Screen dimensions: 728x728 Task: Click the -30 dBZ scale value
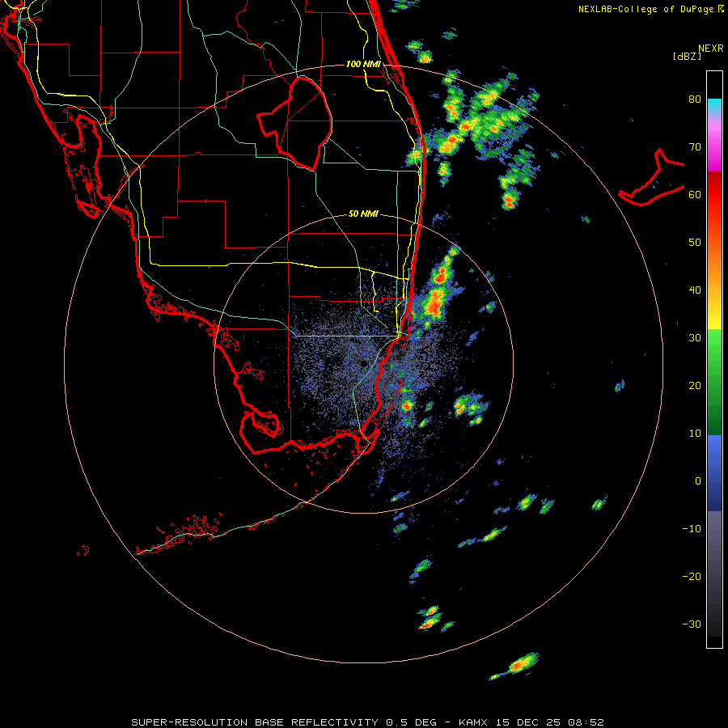[692, 624]
